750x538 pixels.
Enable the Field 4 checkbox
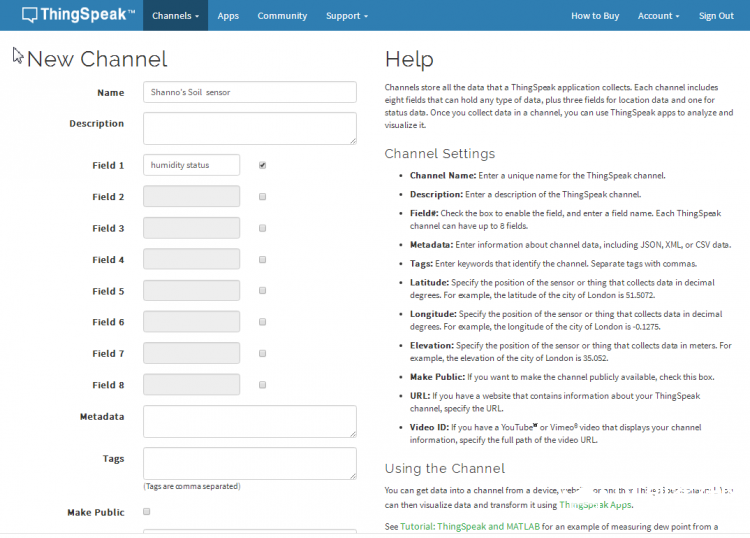point(263,260)
